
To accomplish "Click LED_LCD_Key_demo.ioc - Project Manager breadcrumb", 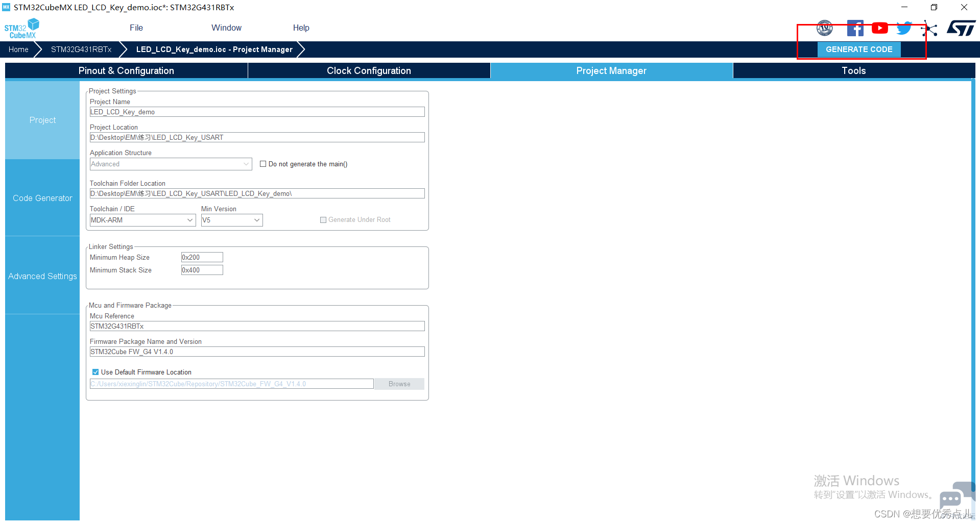I will coord(214,49).
